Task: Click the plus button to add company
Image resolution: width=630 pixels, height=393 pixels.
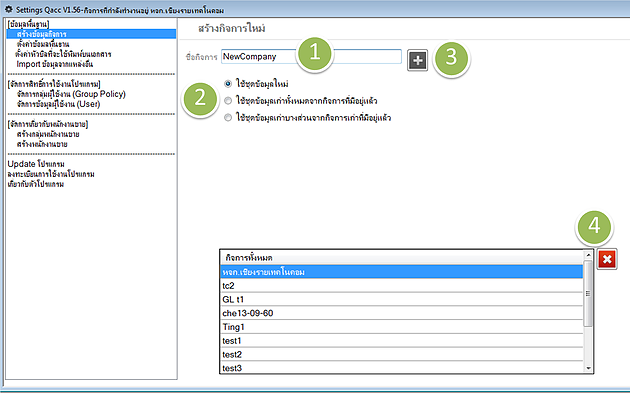Action: click(417, 60)
